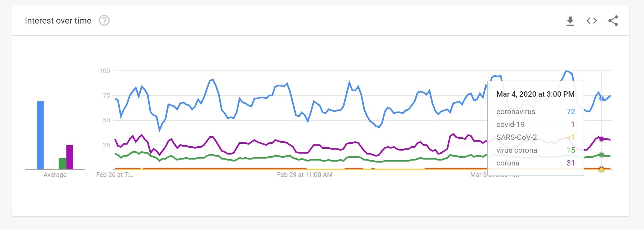Image resolution: width=644 pixels, height=229 pixels.
Task: Click the share icon
Action: tap(613, 21)
